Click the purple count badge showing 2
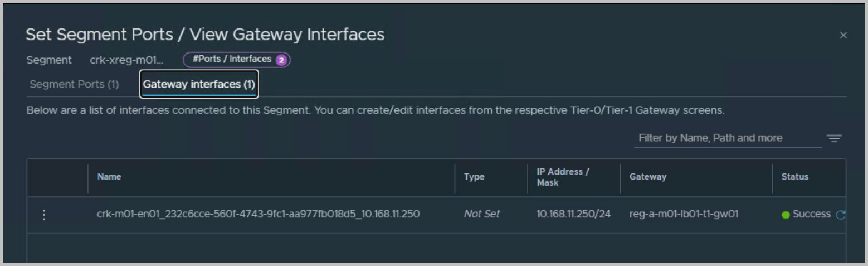 pyautogui.click(x=281, y=60)
